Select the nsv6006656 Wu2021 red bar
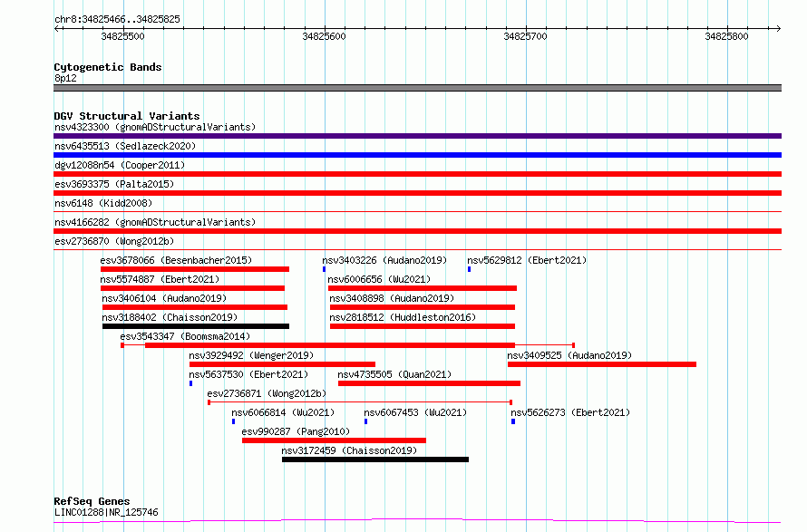Screen dimensions: 807x532 click(x=423, y=288)
